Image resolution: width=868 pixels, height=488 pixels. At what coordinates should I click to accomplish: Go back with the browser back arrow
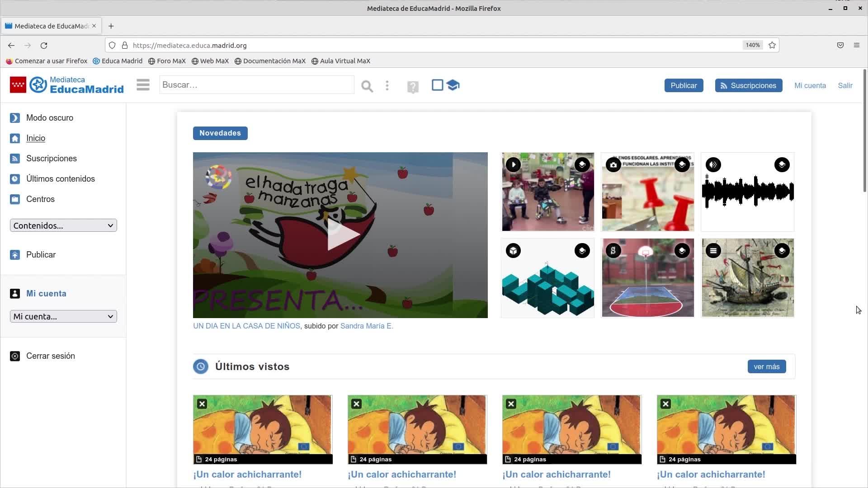11,45
